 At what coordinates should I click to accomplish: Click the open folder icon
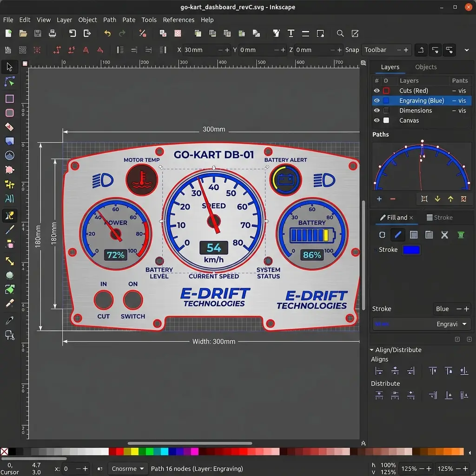23,33
